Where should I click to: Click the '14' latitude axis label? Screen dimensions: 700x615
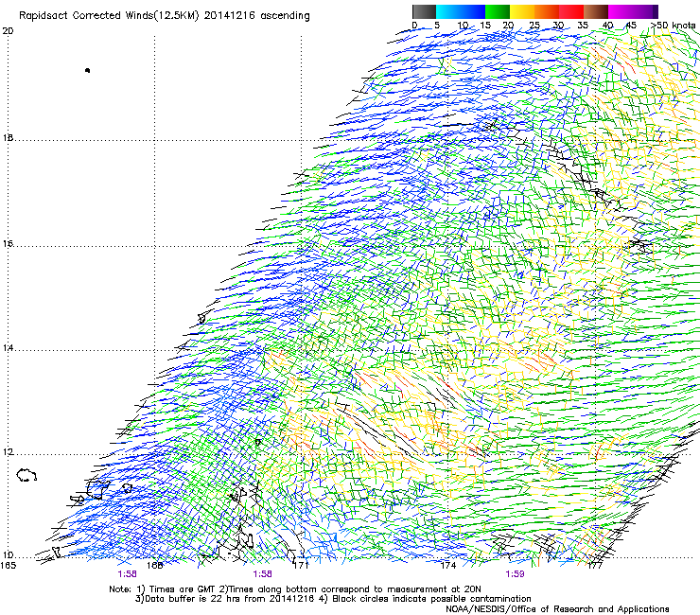pyautogui.click(x=8, y=348)
